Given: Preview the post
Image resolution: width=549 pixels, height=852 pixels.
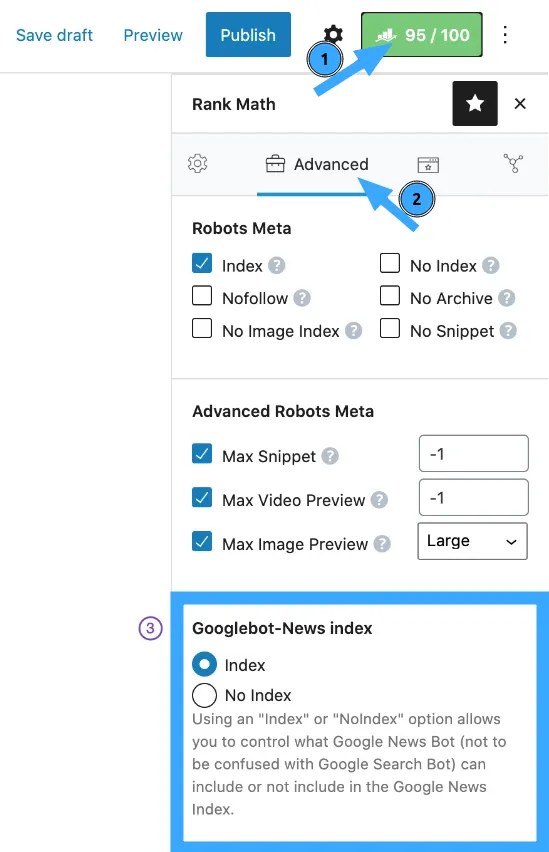Looking at the screenshot, I should [x=153, y=35].
